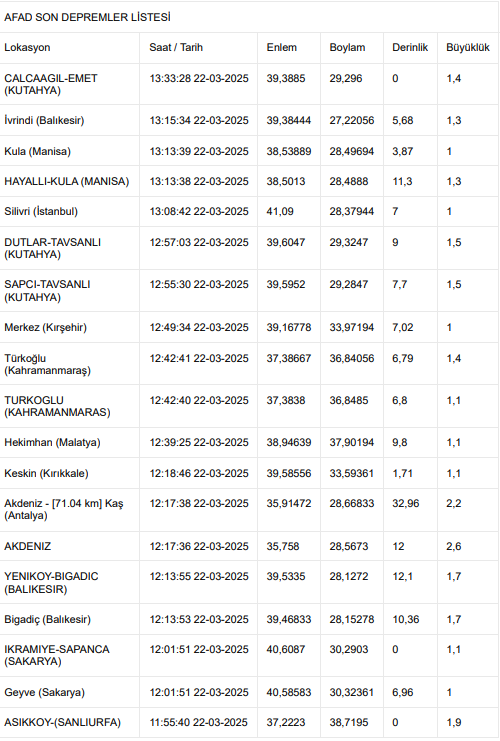Select the Silivri (İstanbul) earthquake row
Image resolution: width=500 pixels, height=741 pixels.
click(x=250, y=211)
